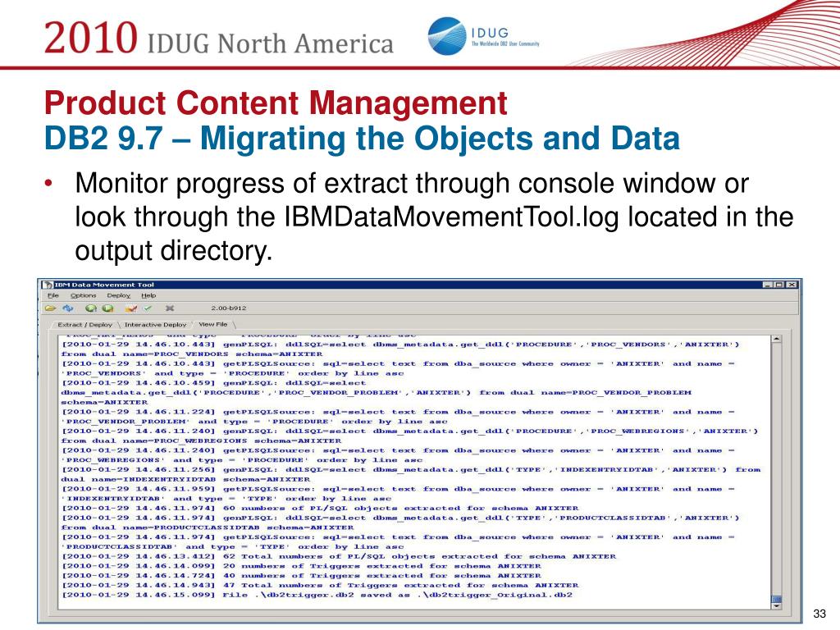840x630 pixels.
Task: Open the Options menu
Action: click(83, 295)
